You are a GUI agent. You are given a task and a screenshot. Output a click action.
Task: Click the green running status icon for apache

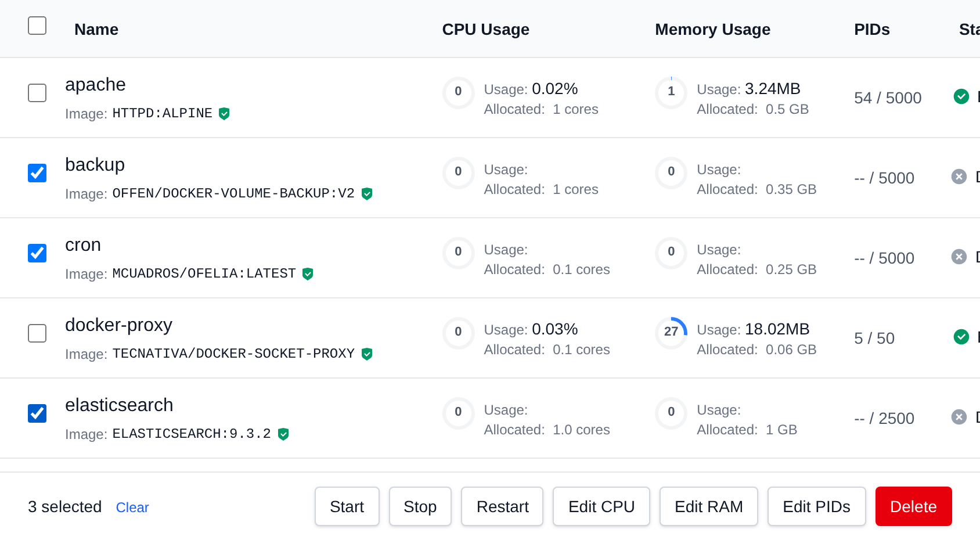961,96
